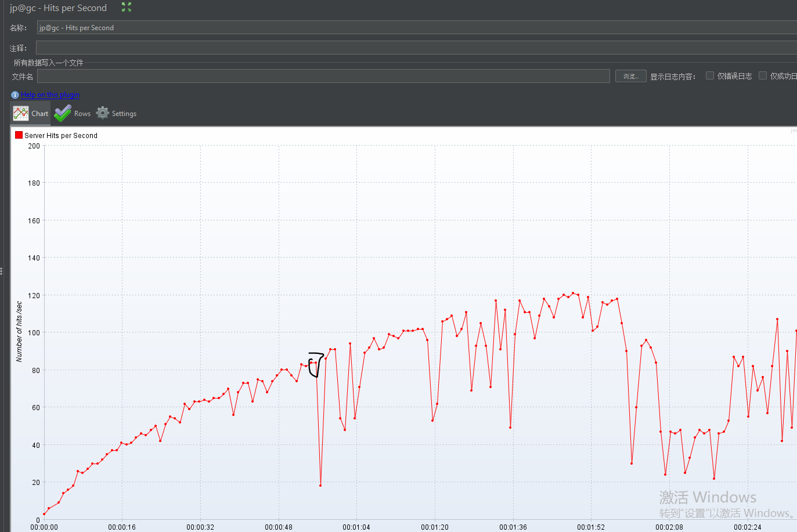Viewport: 797px width, 532px height.
Task: Click the blue info icon by help link
Action: [x=15, y=95]
